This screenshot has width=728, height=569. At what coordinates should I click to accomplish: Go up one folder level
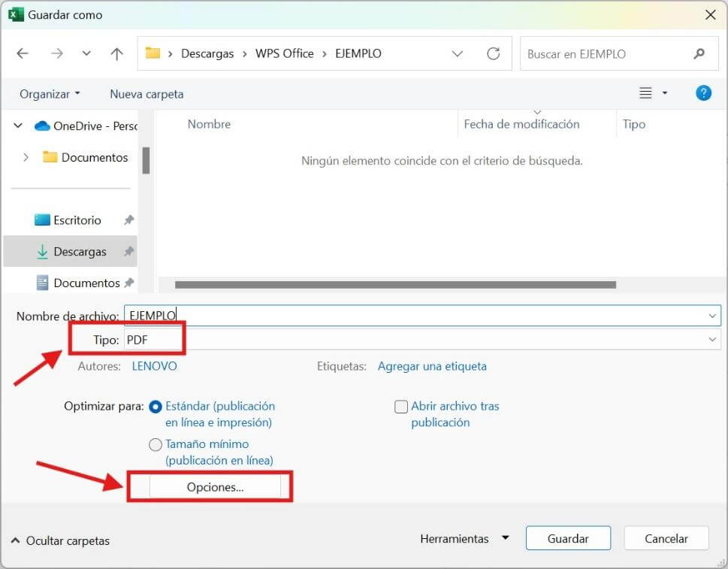(x=116, y=53)
